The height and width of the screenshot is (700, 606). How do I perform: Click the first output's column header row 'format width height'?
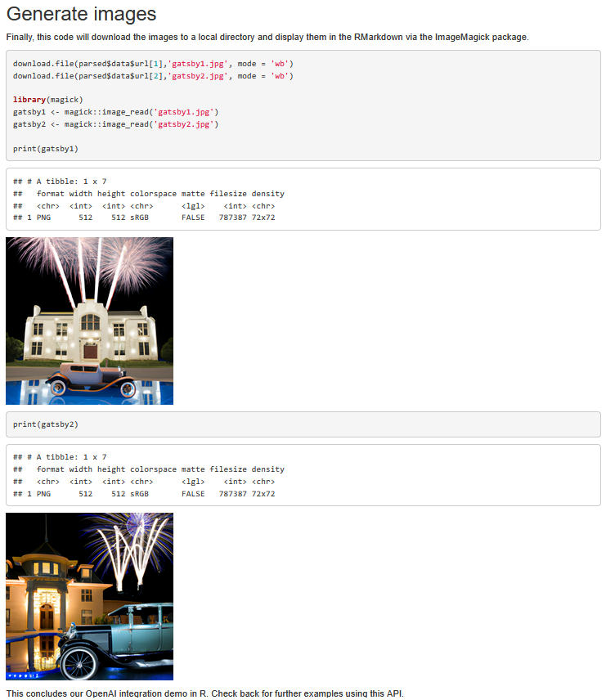click(x=149, y=194)
